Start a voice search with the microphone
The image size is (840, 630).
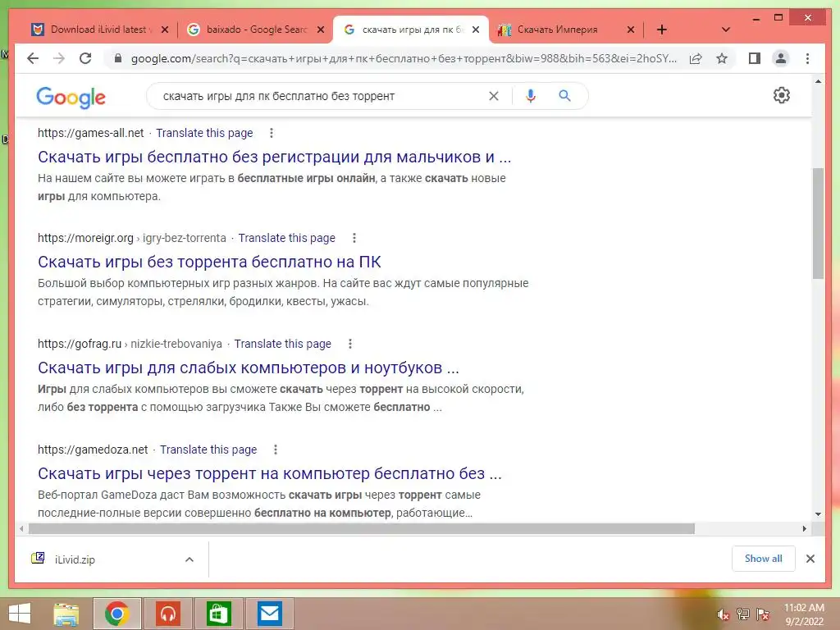tap(531, 96)
